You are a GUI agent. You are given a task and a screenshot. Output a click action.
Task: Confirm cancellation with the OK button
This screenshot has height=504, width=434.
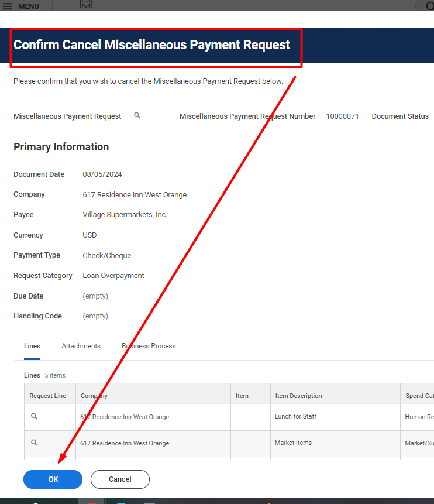pos(53,479)
